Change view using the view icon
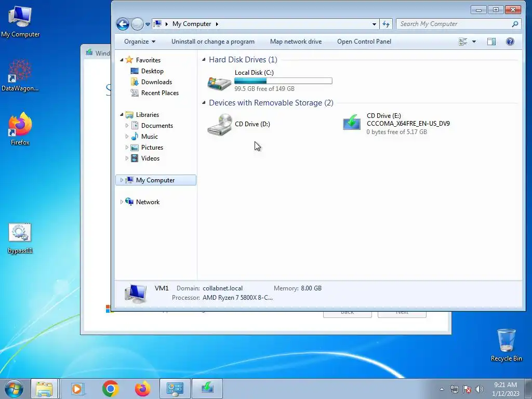532x399 pixels. click(463, 42)
